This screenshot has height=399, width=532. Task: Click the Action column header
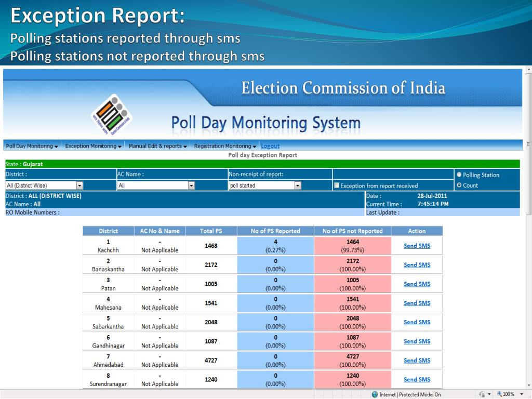click(x=417, y=231)
